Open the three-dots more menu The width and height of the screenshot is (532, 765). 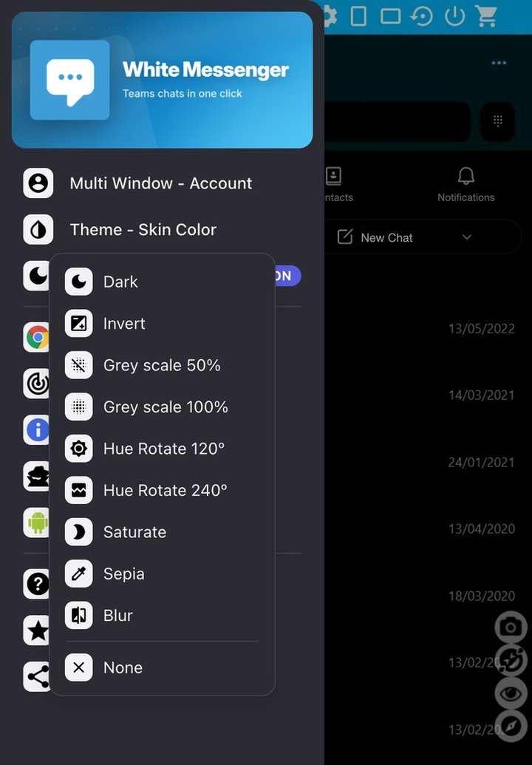click(x=499, y=63)
